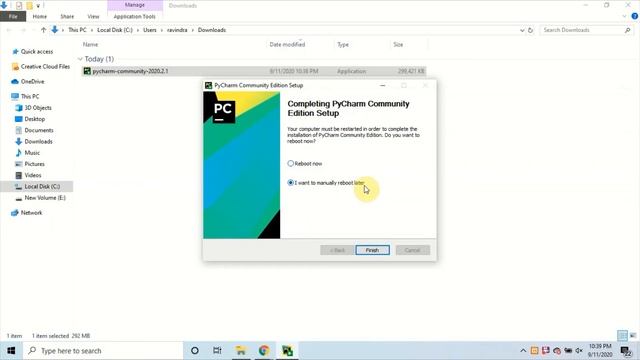The height and width of the screenshot is (360, 640).
Task: Click Users in the address path
Action: [150, 30]
